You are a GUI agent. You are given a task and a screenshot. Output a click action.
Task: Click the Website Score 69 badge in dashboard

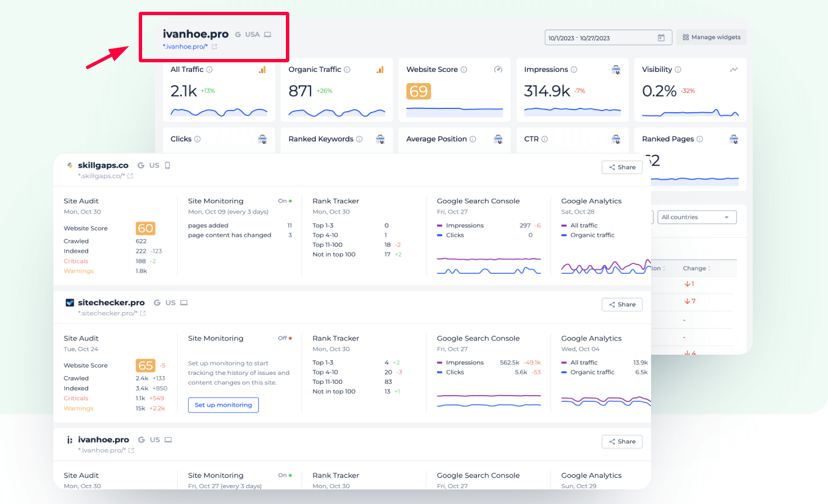[418, 91]
